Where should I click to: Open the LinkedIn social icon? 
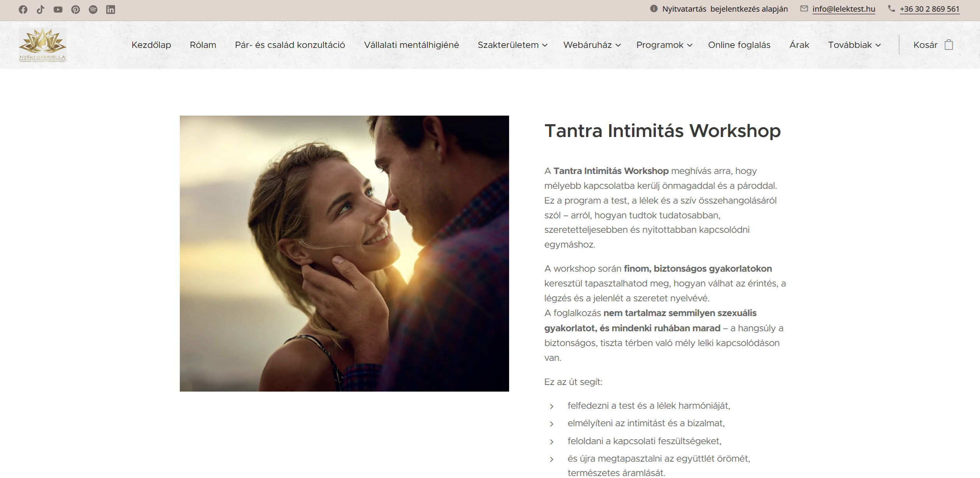click(111, 10)
